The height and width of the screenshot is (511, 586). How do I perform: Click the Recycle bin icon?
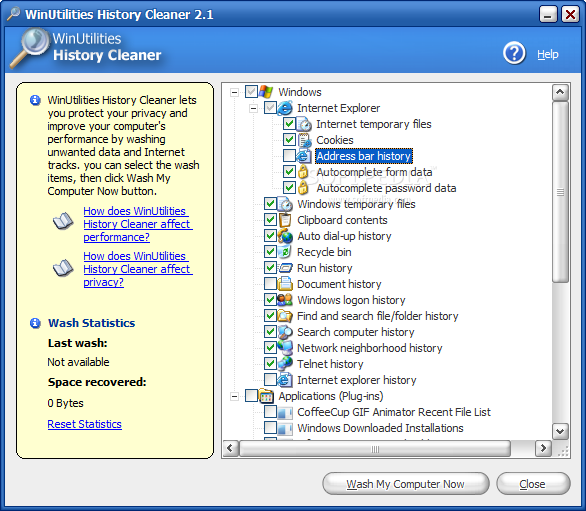(x=285, y=252)
